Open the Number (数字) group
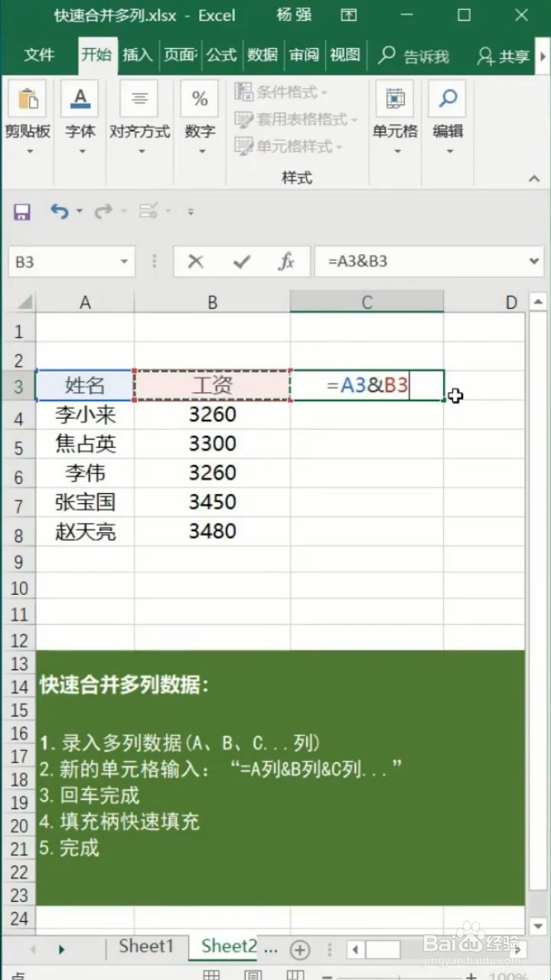Viewport: 551px width, 980px height. click(200, 119)
